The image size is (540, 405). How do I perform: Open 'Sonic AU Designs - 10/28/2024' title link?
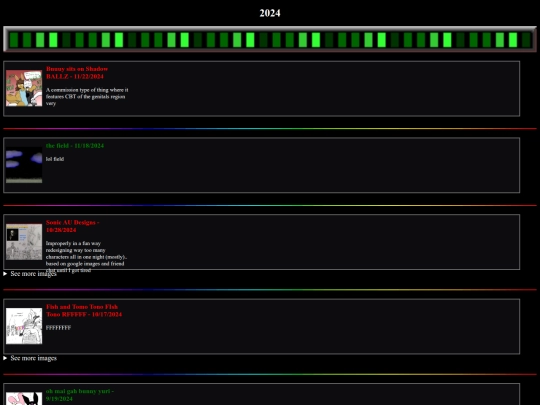[x=73, y=226]
